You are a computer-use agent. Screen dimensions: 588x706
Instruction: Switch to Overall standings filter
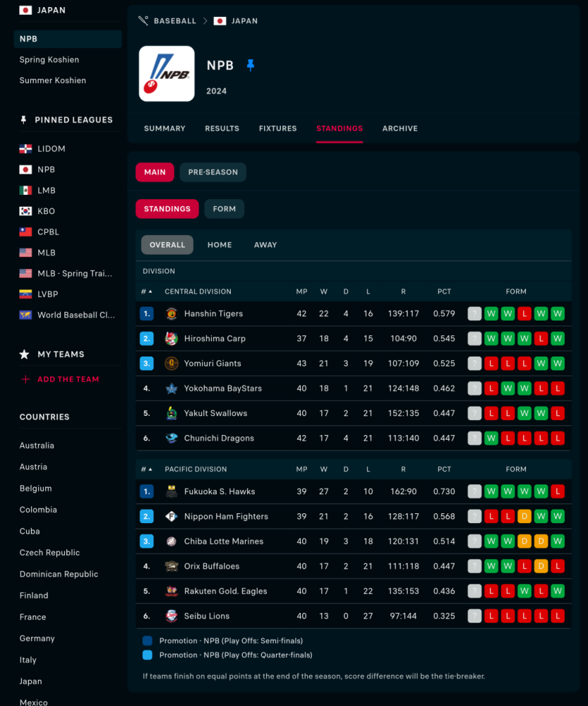coord(167,245)
